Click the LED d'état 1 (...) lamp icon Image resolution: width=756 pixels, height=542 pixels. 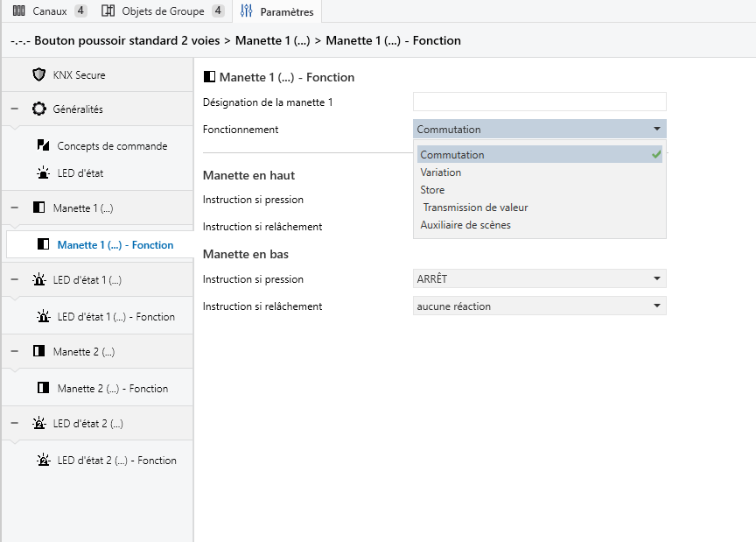click(x=38, y=280)
